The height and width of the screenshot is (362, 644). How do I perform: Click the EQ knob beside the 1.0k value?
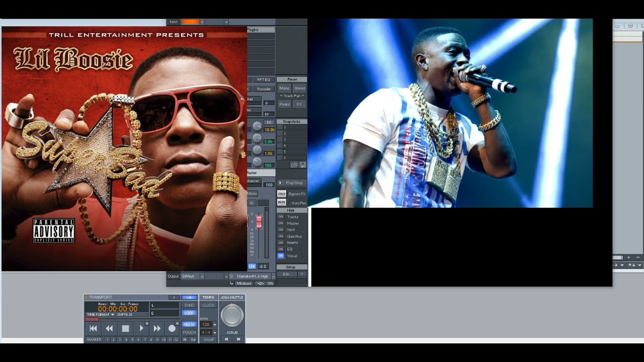tap(257, 150)
